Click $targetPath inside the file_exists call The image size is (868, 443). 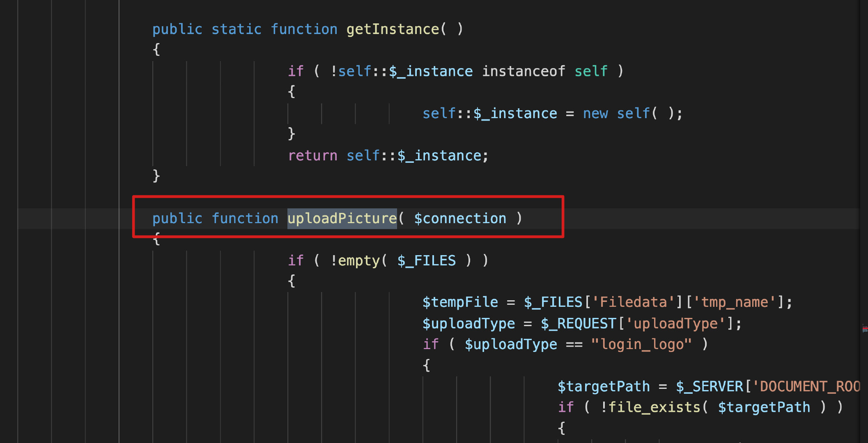[764, 407]
